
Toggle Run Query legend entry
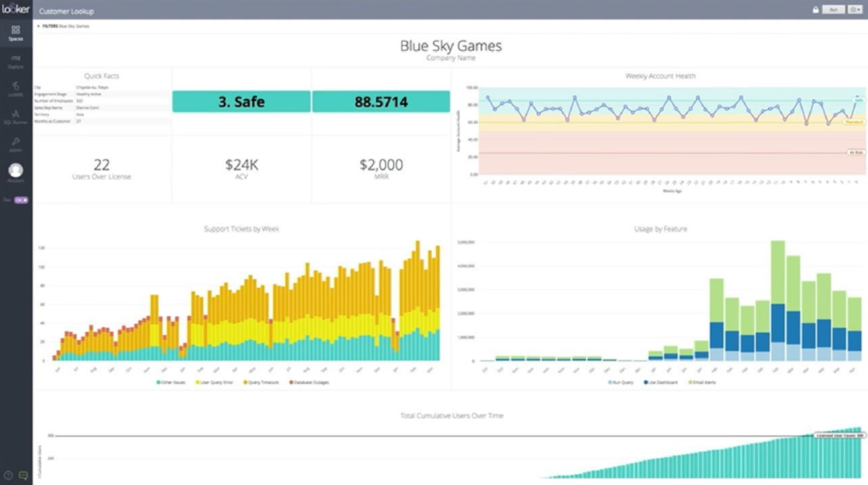click(x=620, y=382)
